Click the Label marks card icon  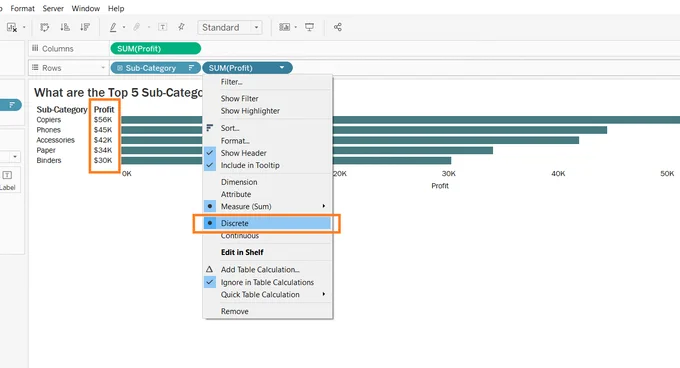tap(7, 176)
